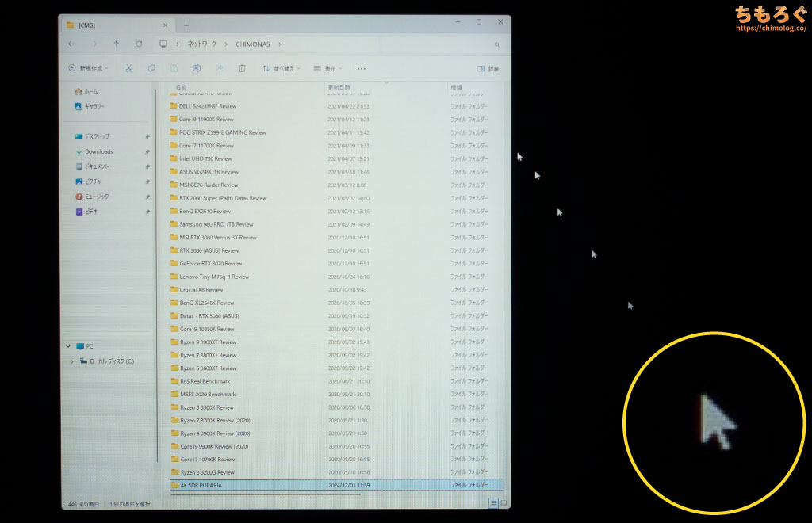This screenshot has width=812, height=523.
Task: Select DELL S2421HGF Review folder
Action: point(208,106)
